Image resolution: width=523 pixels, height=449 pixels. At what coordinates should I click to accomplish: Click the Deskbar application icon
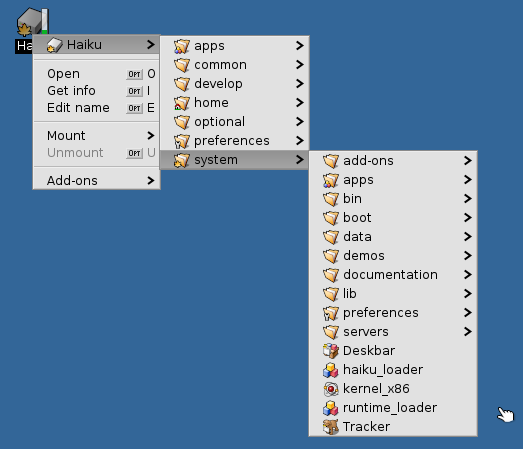(x=331, y=351)
